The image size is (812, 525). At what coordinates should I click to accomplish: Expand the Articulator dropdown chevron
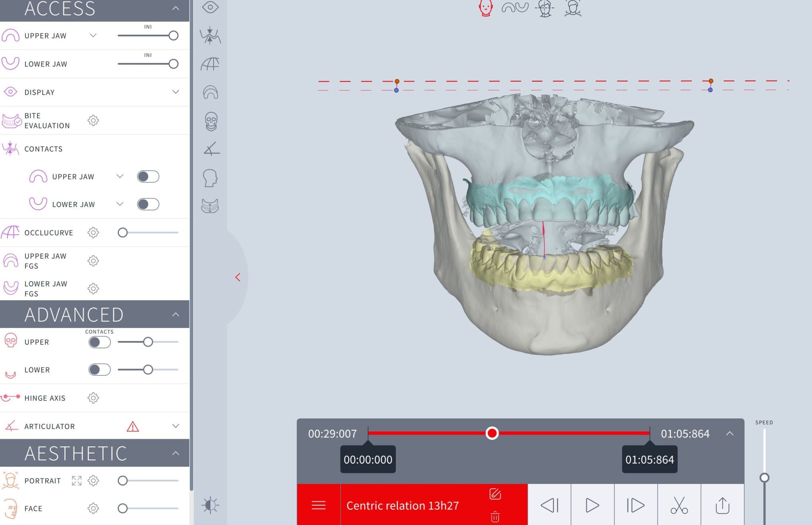(176, 426)
